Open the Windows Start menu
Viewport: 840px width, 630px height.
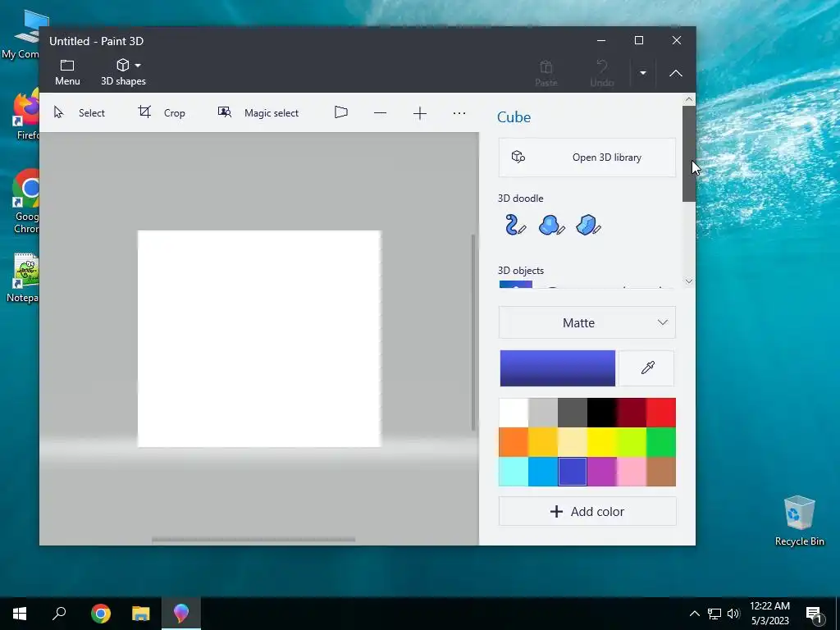20,614
